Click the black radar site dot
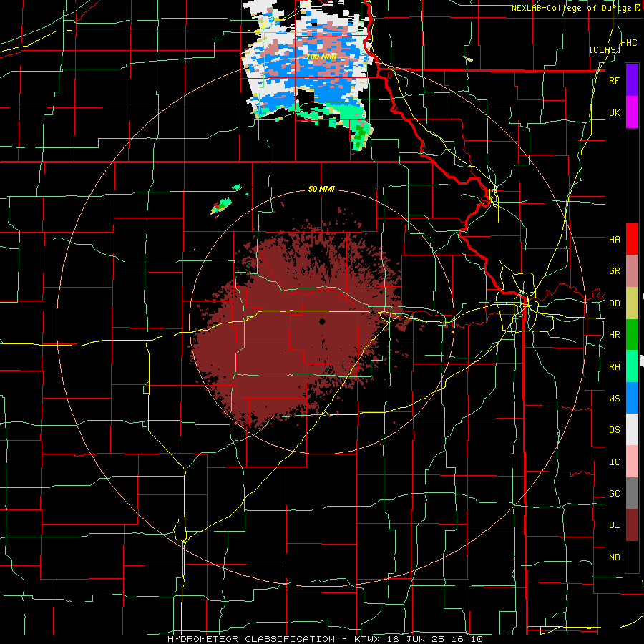644x644 pixels. [x=322, y=321]
